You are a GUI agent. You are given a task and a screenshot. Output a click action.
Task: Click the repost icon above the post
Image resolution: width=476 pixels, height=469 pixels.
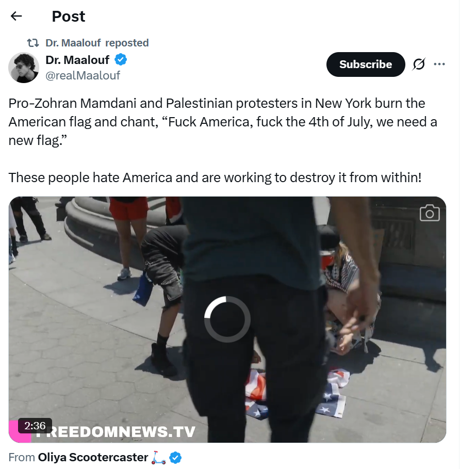pos(33,43)
